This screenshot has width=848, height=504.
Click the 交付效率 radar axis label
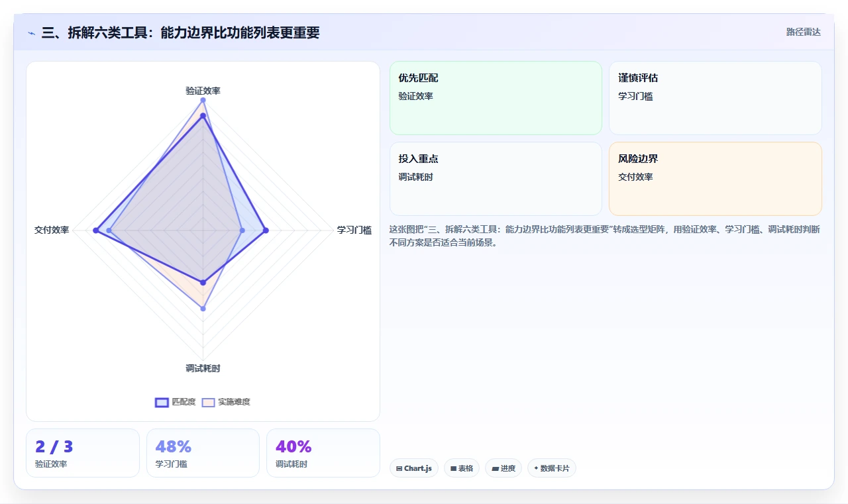pyautogui.click(x=52, y=230)
